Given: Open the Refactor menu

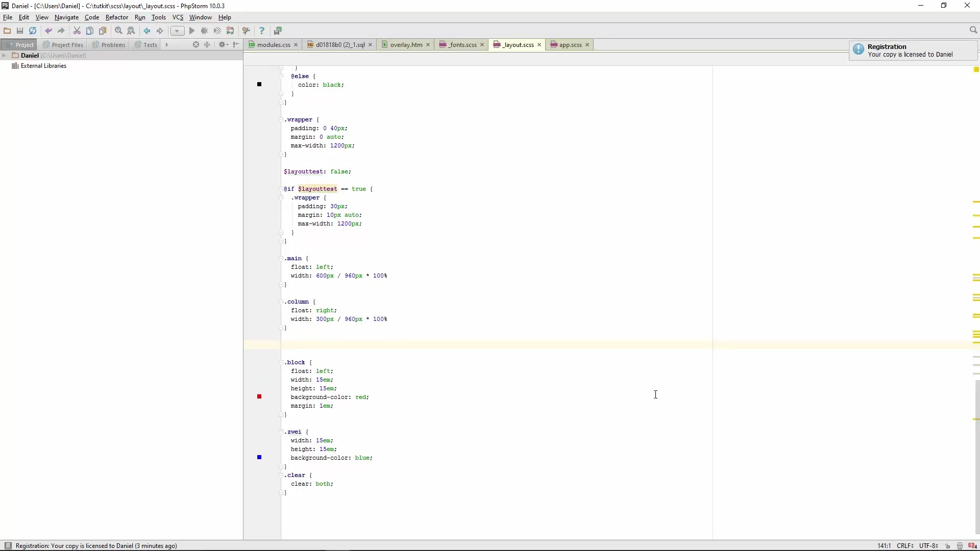Looking at the screenshot, I should pos(117,17).
